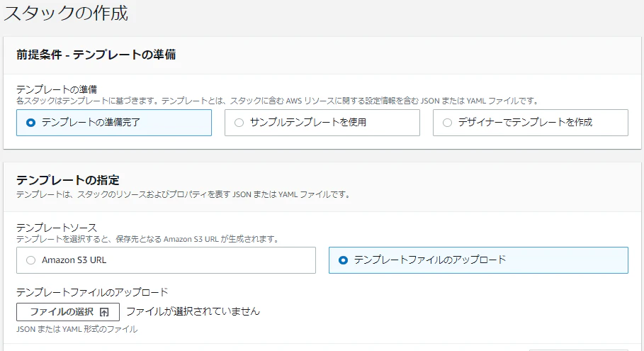Viewport: 644px width, 351px height.
Task: Click the テンプレートファイルのアップロード field label above file button
Action: [92, 292]
